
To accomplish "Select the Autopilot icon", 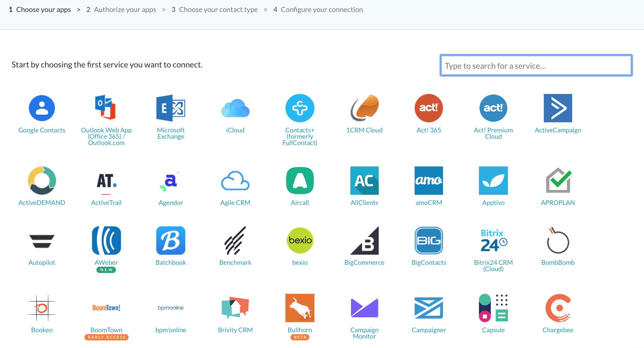I will [42, 241].
